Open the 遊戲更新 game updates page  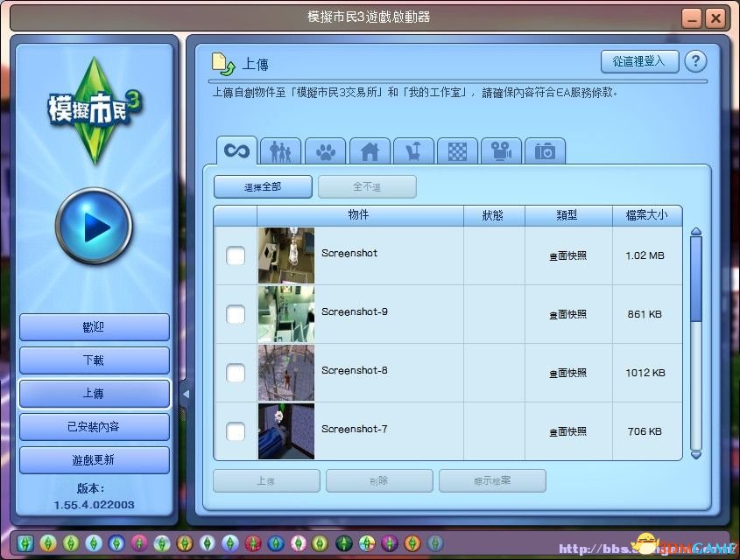(x=94, y=460)
